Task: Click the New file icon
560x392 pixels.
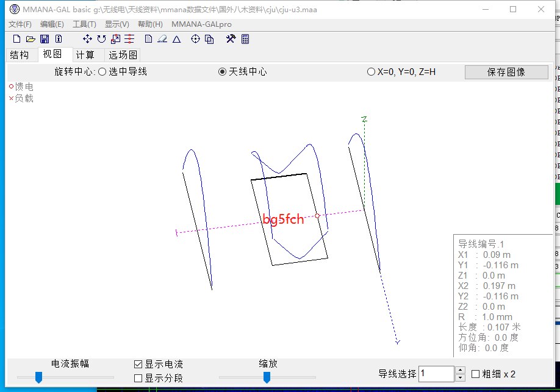Action: pos(16,39)
